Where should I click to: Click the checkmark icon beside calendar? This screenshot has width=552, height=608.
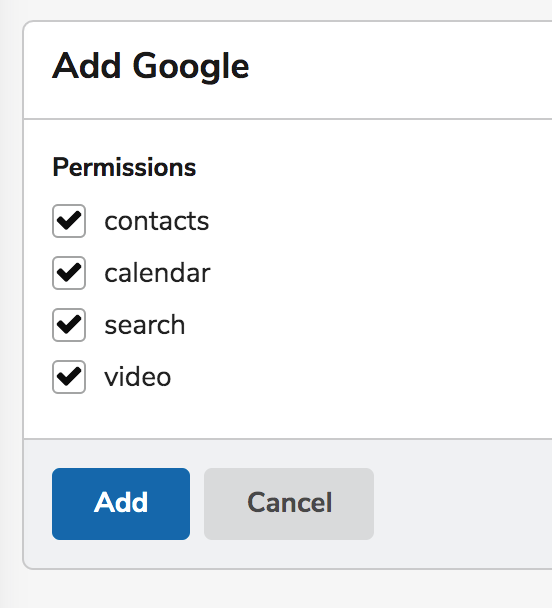pos(69,273)
